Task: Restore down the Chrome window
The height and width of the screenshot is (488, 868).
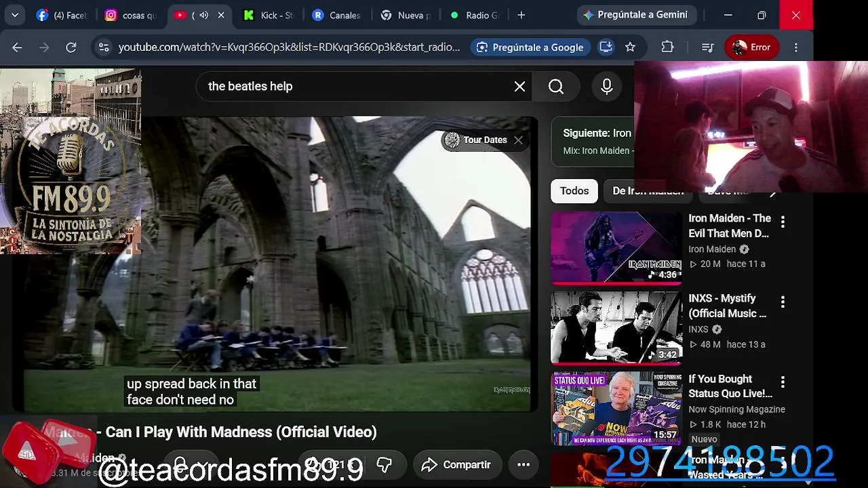Action: click(x=762, y=15)
